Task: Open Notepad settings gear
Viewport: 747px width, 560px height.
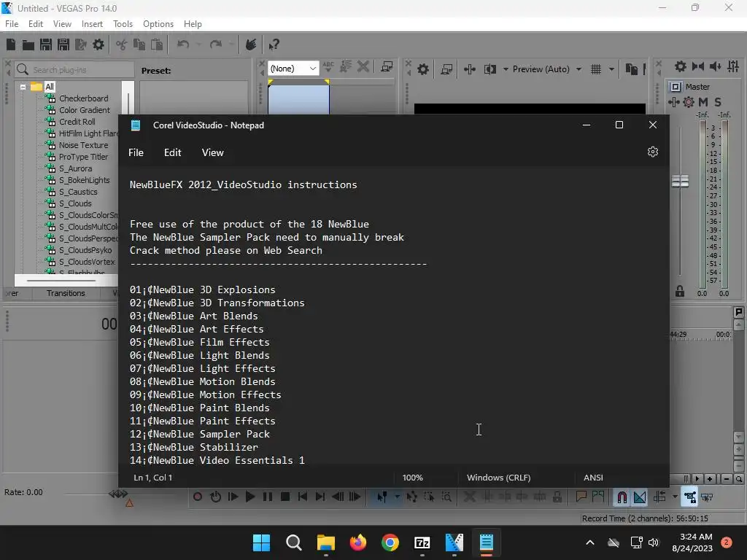Action: (x=653, y=152)
